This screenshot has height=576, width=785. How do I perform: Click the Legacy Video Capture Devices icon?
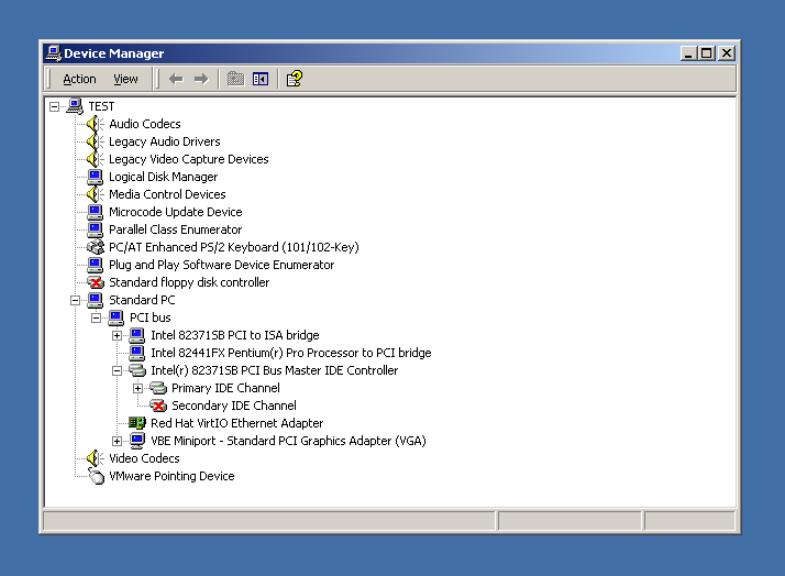95,159
